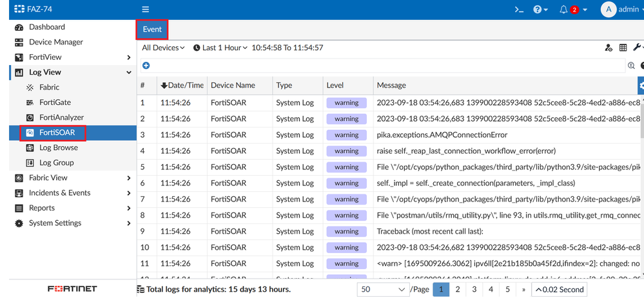Open the Last 1 Hour time dropdown
Viewport: 644px width, 298px height.
pos(220,48)
